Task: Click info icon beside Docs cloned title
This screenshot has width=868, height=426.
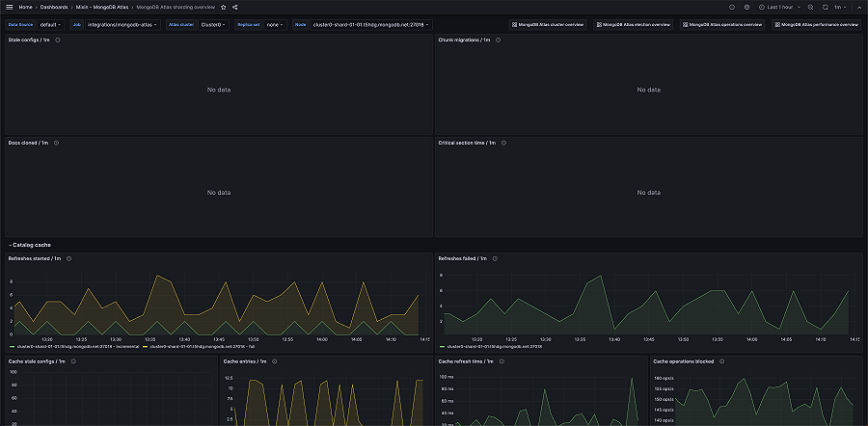Action: (x=57, y=143)
